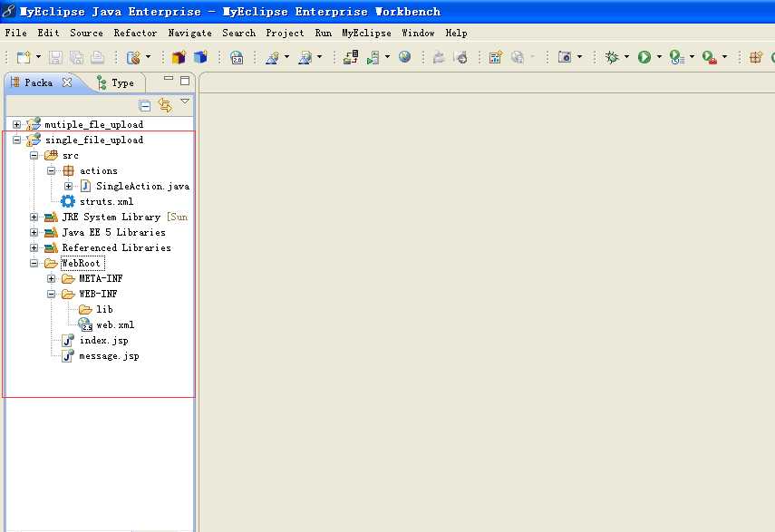Select message.jsp file
Screen dimensions: 775x532
pyautogui.click(x=110, y=355)
